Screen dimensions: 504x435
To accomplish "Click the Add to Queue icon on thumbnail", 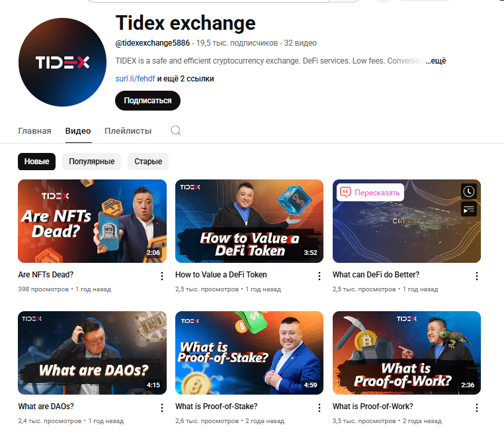I will point(469,210).
